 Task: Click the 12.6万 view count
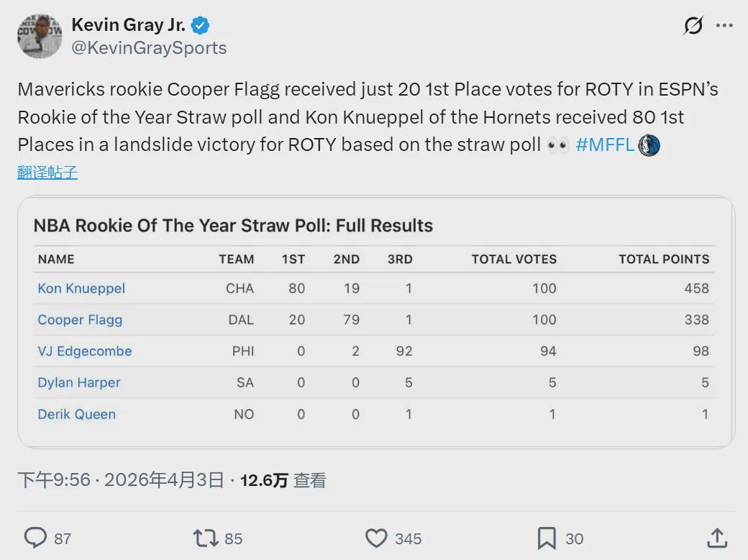[x=264, y=480]
